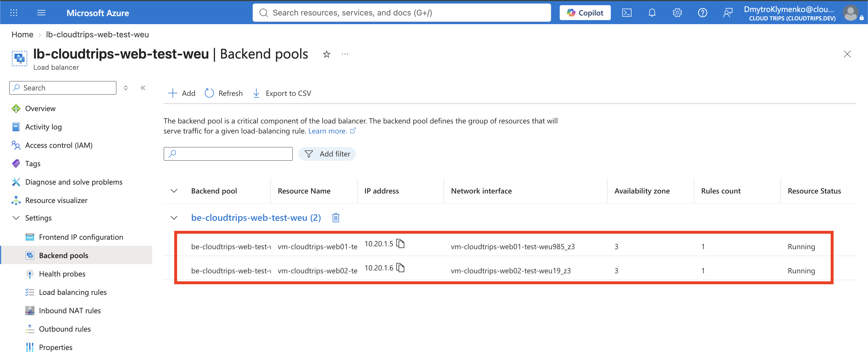Open the notifications bell
Screen dimensions: 868x356
coord(652,13)
